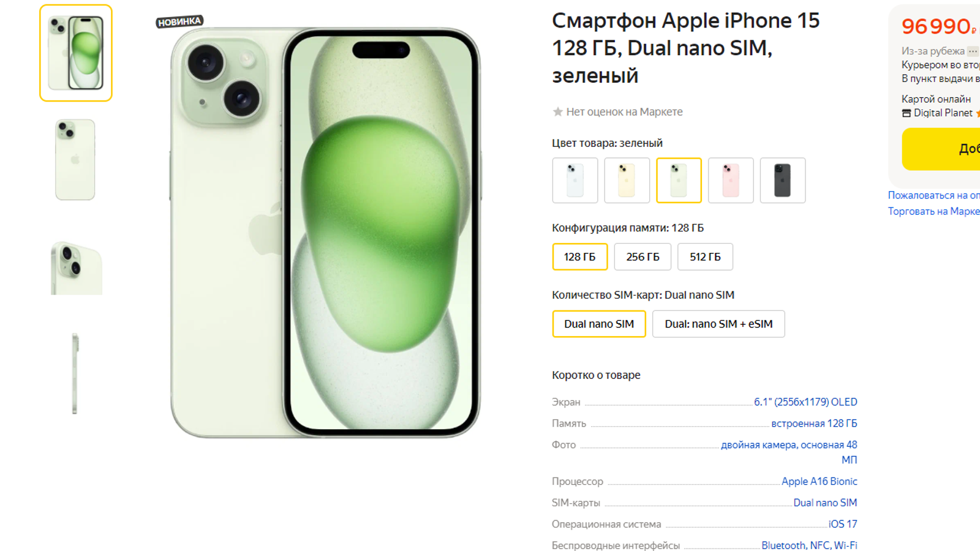Click the yellow add-to-cart button
980x551 pixels.
pos(941,149)
